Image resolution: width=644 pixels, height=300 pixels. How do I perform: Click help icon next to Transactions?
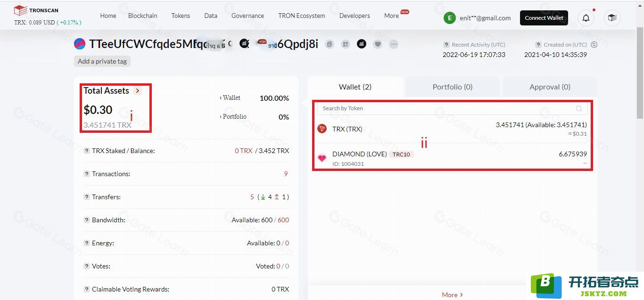(87, 174)
